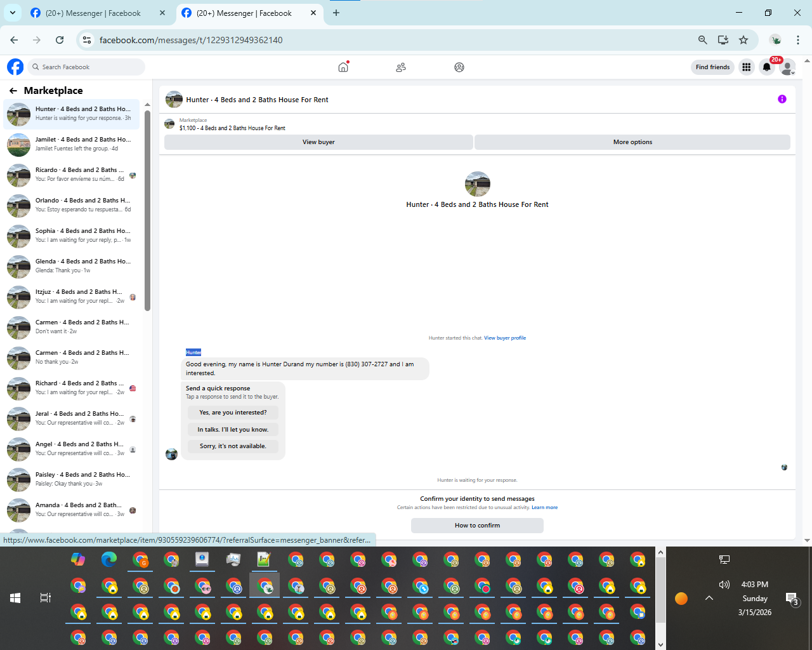
Task: Open the zoom magnifier icon in address bar
Action: 703,40
